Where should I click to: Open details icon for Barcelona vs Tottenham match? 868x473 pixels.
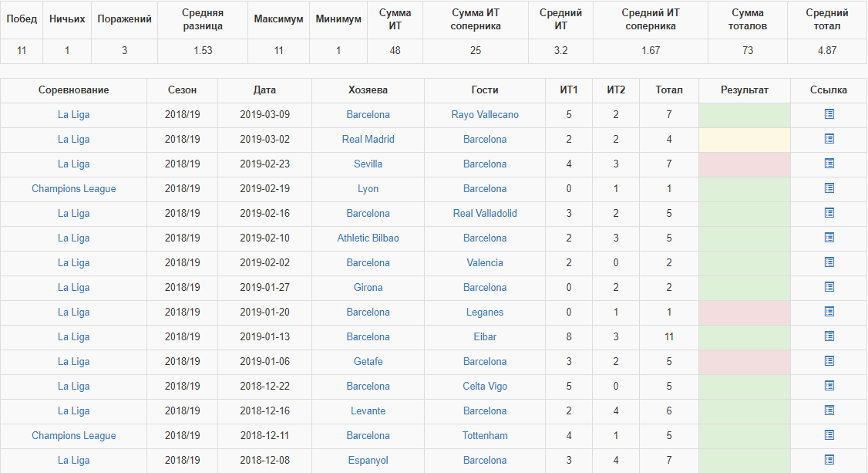coord(829,435)
